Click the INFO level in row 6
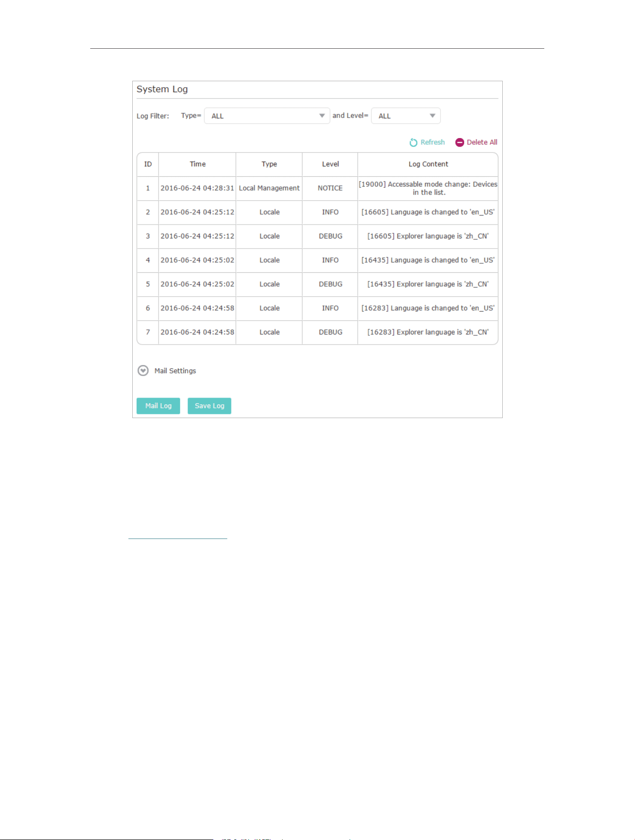 tap(330, 308)
